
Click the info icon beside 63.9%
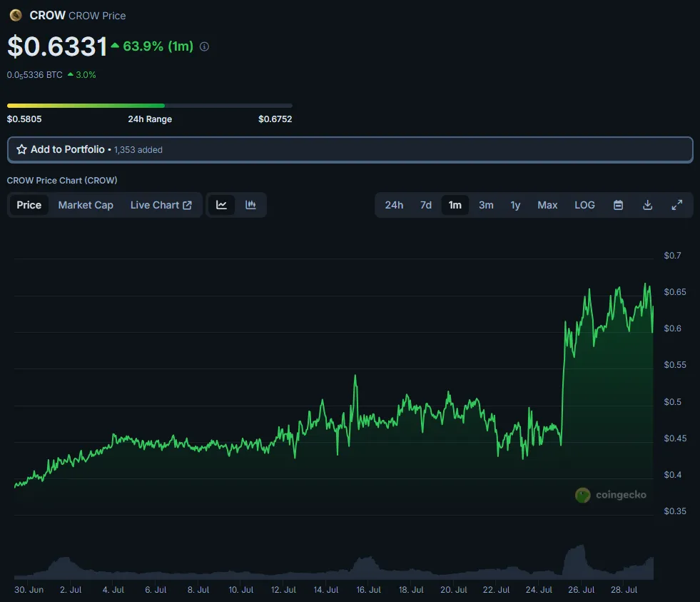[205, 46]
